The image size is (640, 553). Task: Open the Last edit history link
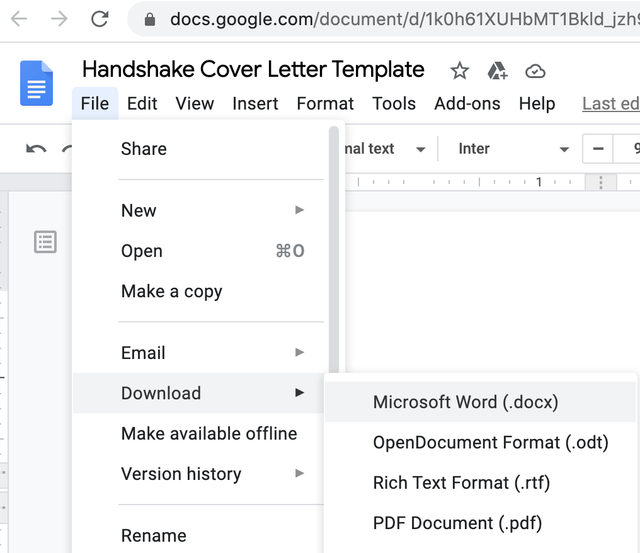611,104
